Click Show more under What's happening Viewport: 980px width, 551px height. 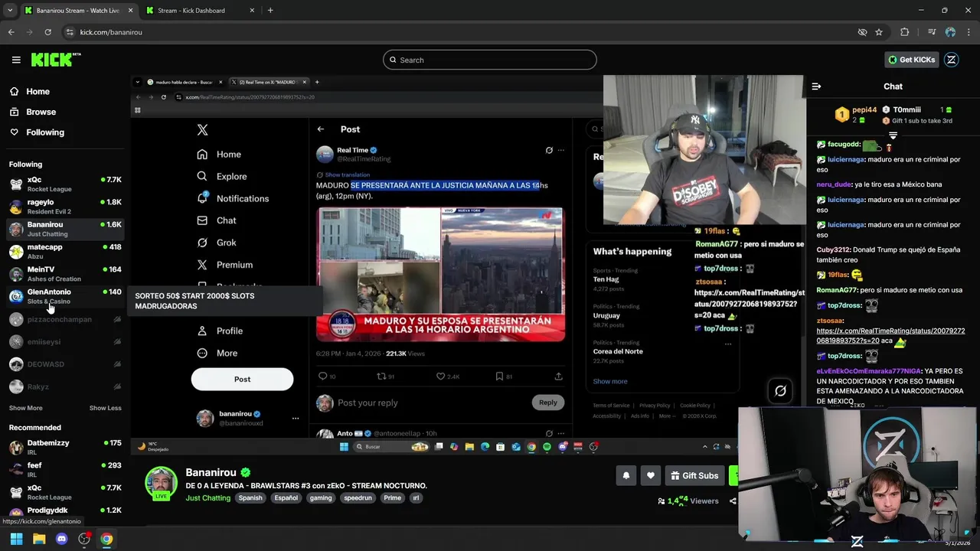click(x=610, y=381)
